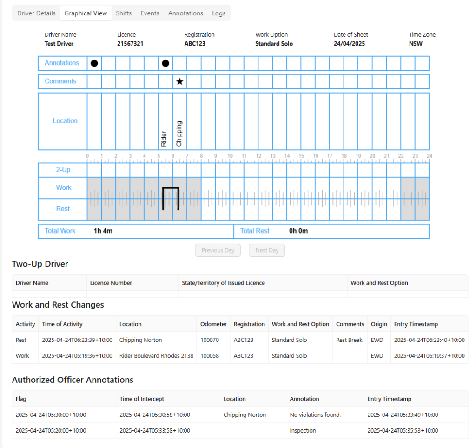The width and height of the screenshot is (476, 448).
Task: Click the Origin column header
Action: pyautogui.click(x=379, y=324)
